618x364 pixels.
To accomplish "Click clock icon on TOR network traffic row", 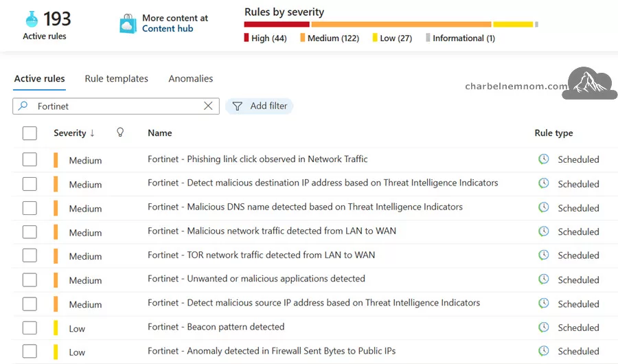I will click(x=544, y=255).
